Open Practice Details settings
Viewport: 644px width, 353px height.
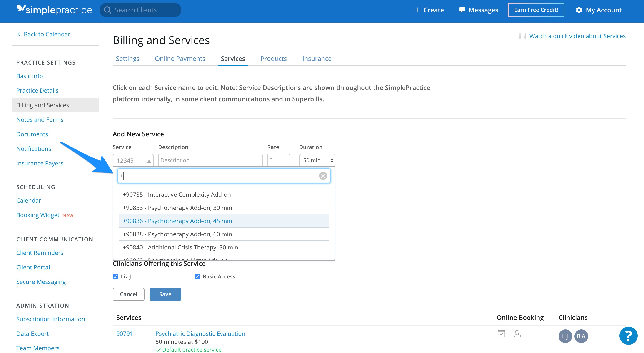[37, 90]
